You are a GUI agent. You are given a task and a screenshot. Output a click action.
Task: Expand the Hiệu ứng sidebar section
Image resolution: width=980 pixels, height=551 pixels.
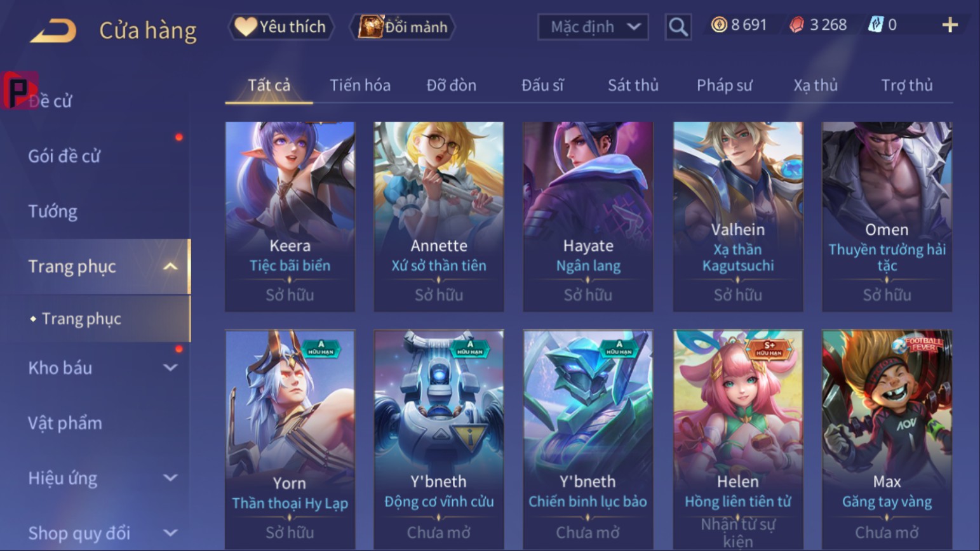click(170, 478)
